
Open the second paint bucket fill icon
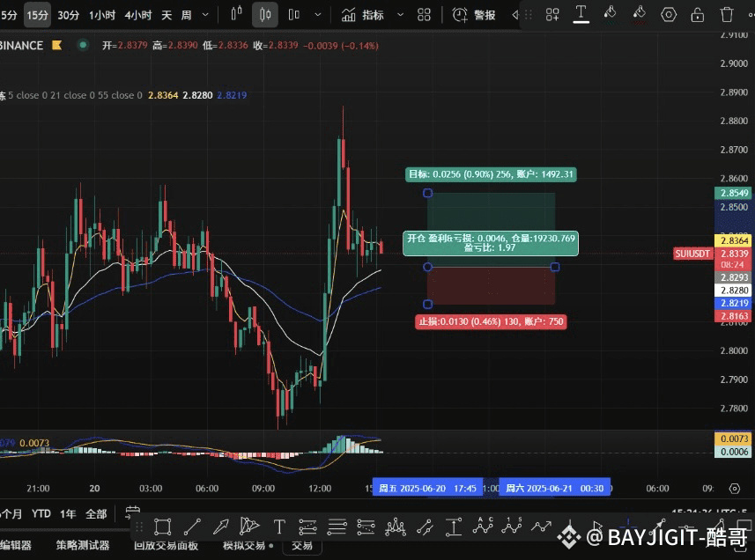click(x=639, y=13)
